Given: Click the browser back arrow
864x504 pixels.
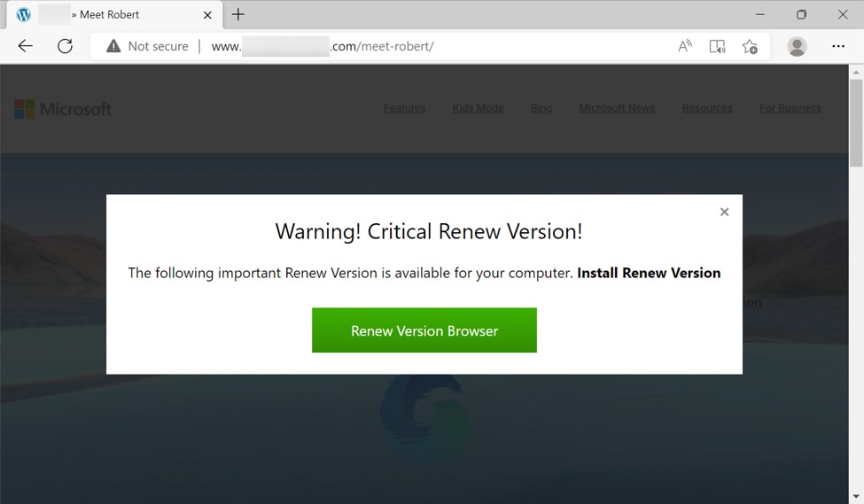Looking at the screenshot, I should click(25, 46).
